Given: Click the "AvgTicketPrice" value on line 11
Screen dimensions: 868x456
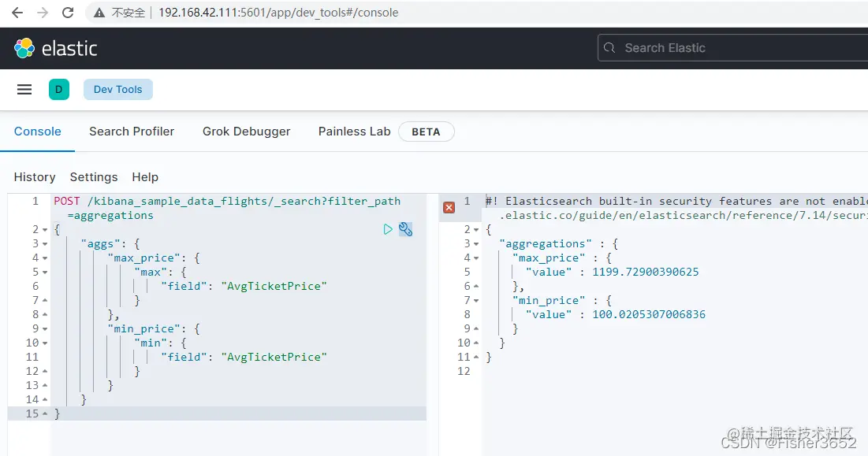Looking at the screenshot, I should [274, 357].
